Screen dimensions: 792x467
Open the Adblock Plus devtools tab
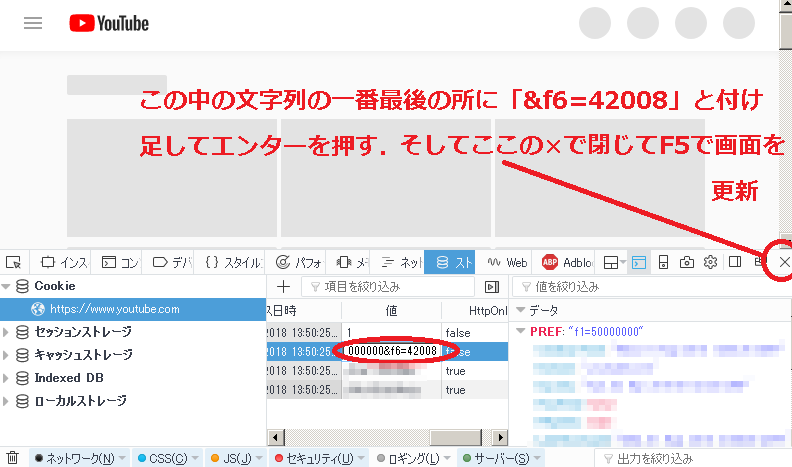click(567, 263)
